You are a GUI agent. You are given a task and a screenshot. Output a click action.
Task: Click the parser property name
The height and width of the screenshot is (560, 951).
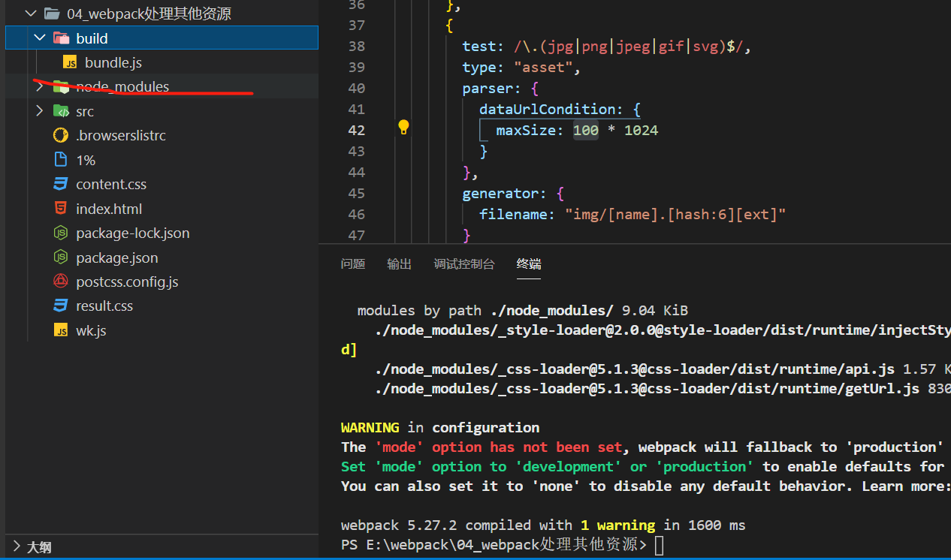click(488, 88)
